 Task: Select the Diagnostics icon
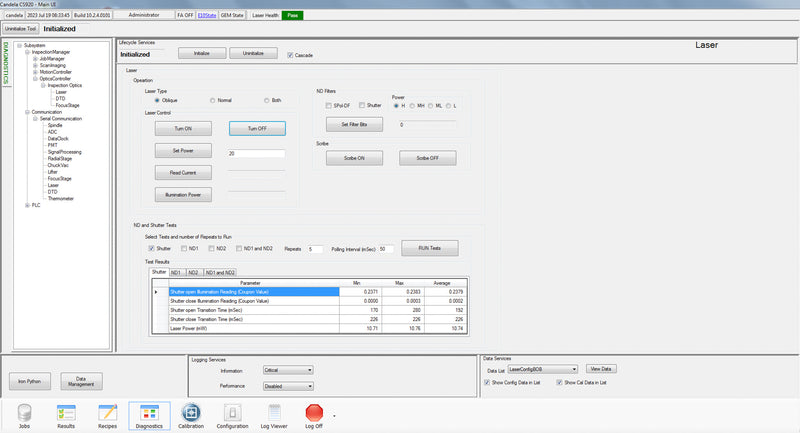(150, 412)
